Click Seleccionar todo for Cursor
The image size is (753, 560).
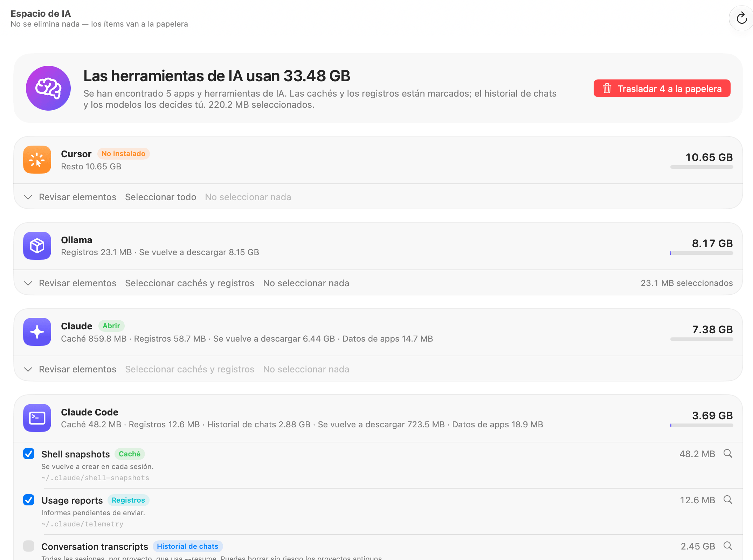pos(161,197)
